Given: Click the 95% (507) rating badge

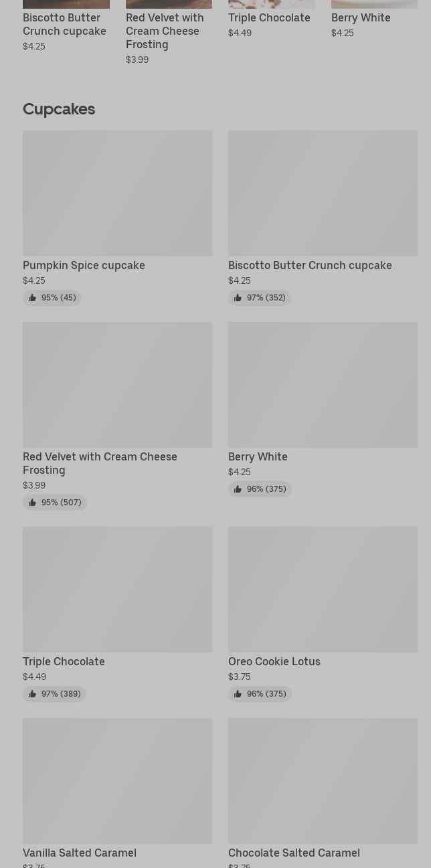Looking at the screenshot, I should tap(55, 503).
